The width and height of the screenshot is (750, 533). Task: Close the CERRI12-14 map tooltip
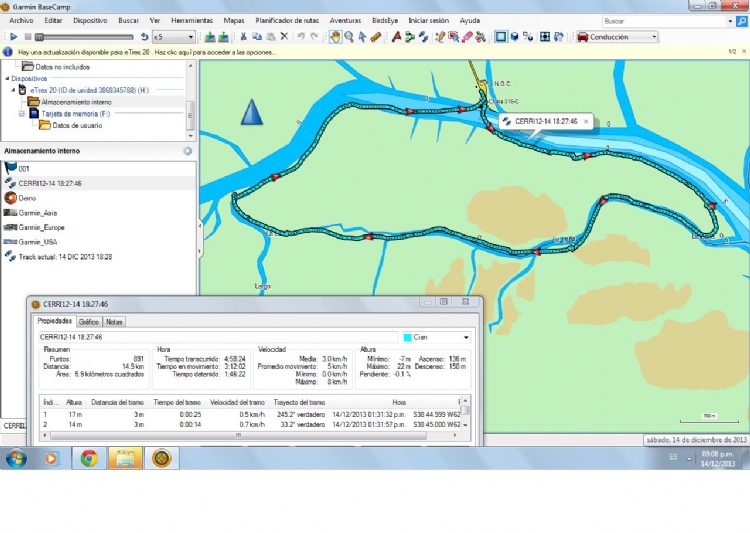tap(586, 122)
